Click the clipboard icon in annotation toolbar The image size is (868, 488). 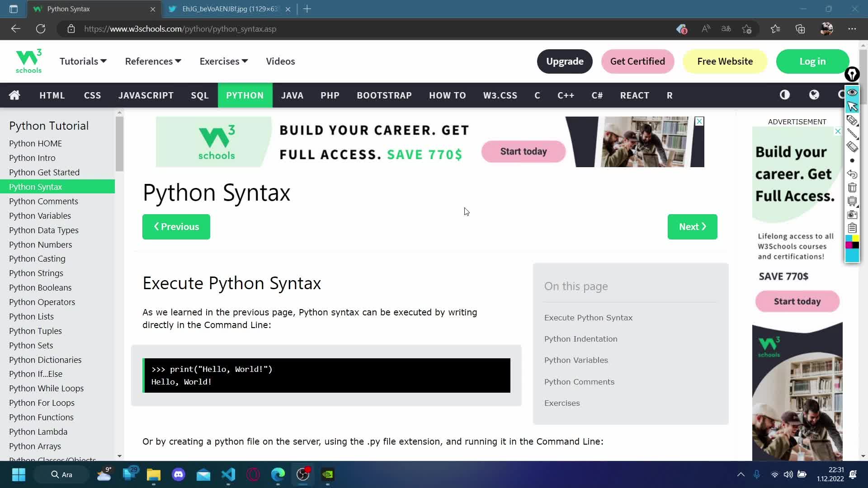click(x=852, y=228)
